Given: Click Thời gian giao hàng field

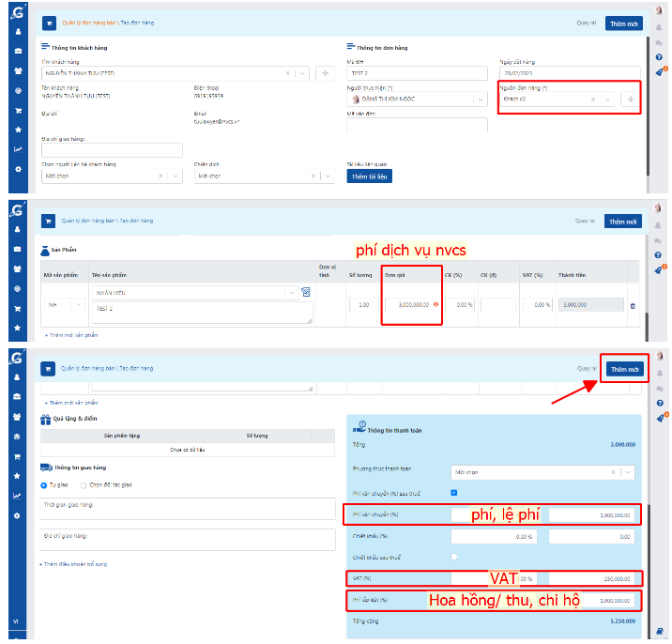Looking at the screenshot, I should click(x=188, y=509).
